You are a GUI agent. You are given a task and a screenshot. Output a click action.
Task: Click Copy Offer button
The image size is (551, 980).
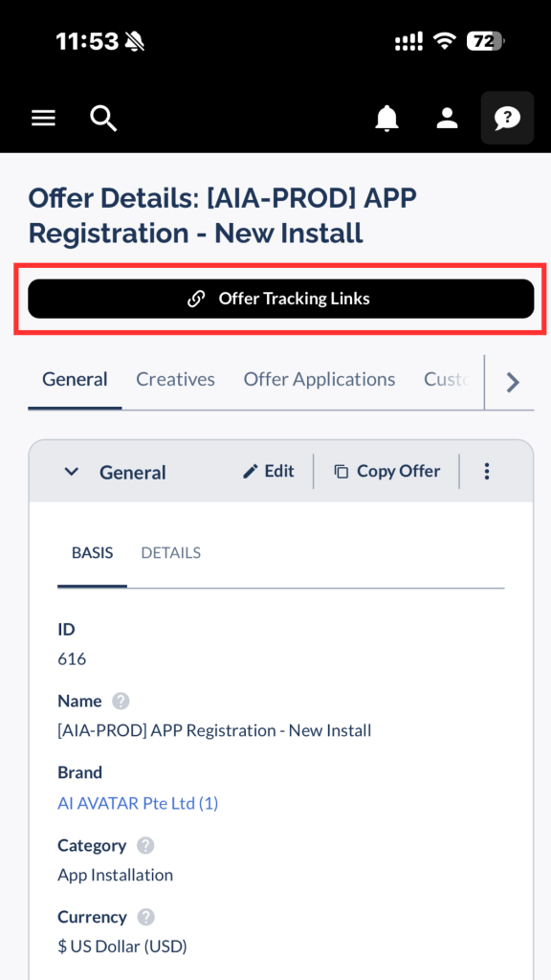387,471
